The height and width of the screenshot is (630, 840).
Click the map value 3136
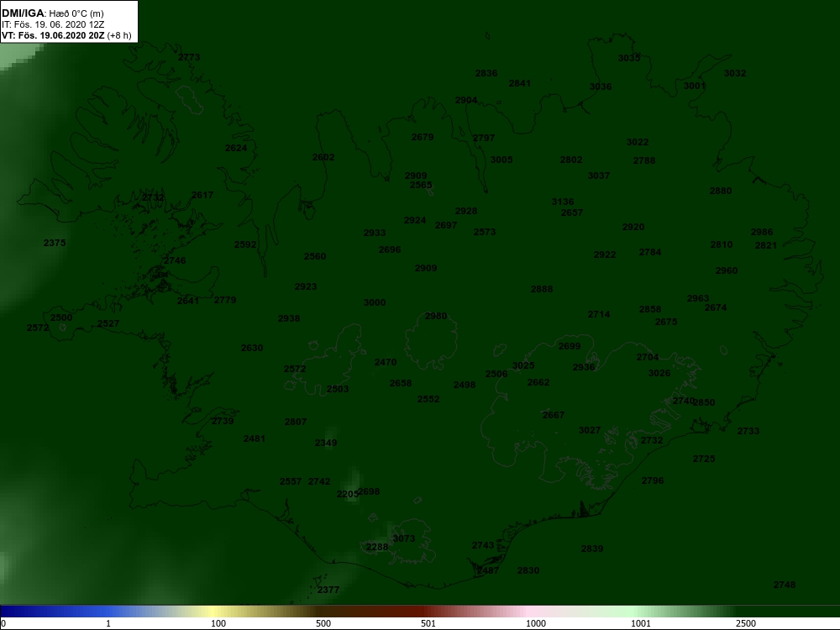563,202
